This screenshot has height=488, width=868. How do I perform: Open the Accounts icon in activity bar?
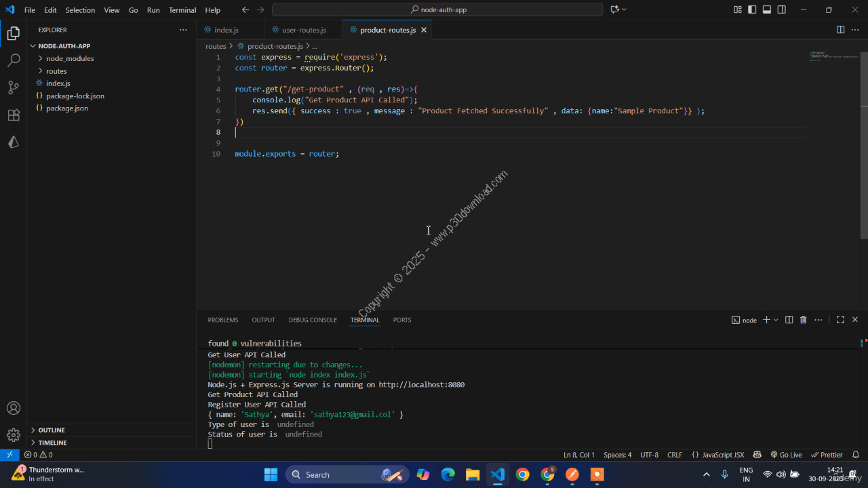pyautogui.click(x=14, y=408)
